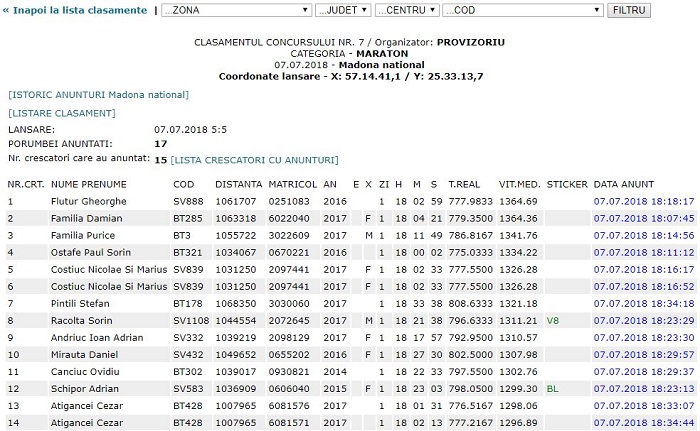The height and width of the screenshot is (431, 700).
Task: Open announcement date 07.07.2018 18:16:17
Action: click(x=644, y=269)
